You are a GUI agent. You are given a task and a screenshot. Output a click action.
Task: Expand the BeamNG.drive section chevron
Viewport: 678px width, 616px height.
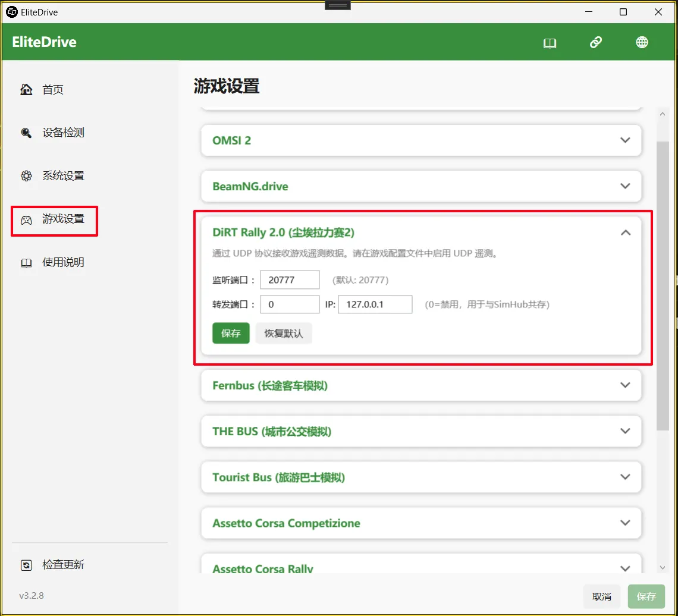[x=625, y=186]
